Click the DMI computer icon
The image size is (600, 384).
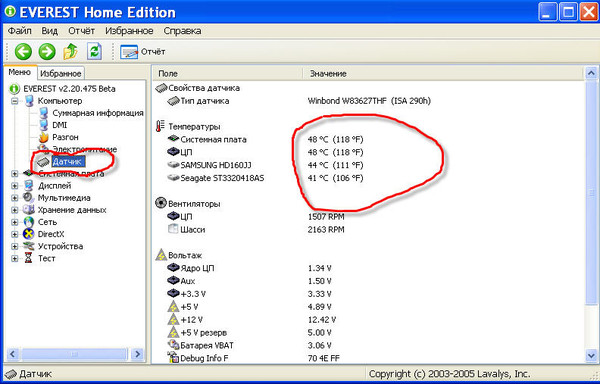[x=44, y=125]
